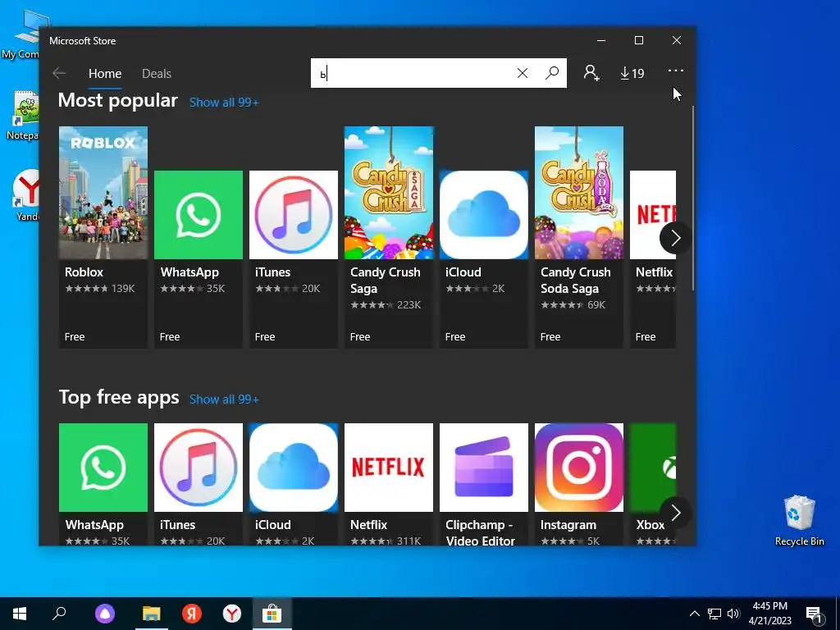840x630 pixels.
Task: Click the Candy Crush Soda Saga title
Action: (x=575, y=281)
